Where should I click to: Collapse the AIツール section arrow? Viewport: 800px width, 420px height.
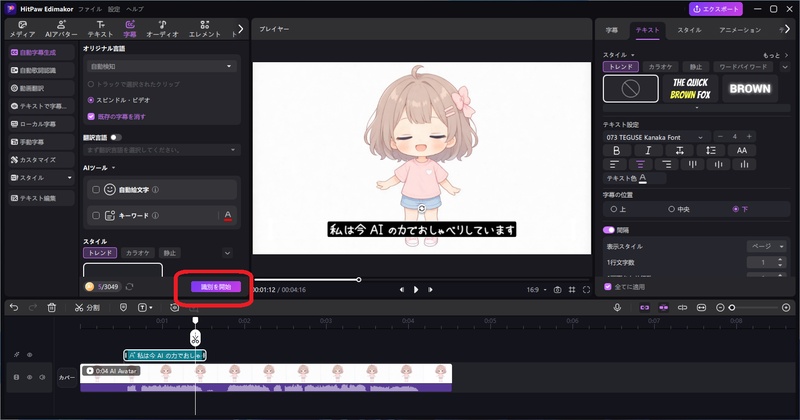(113, 168)
